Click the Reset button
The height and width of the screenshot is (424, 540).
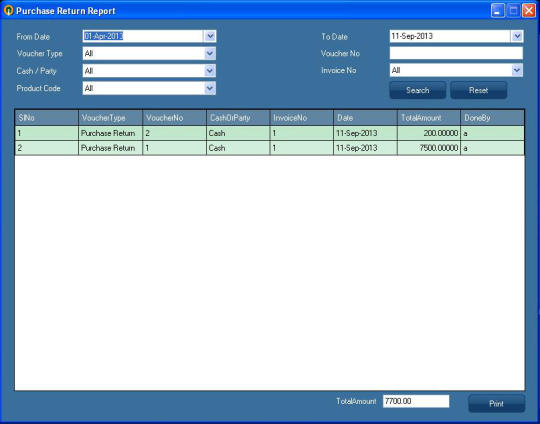(478, 90)
